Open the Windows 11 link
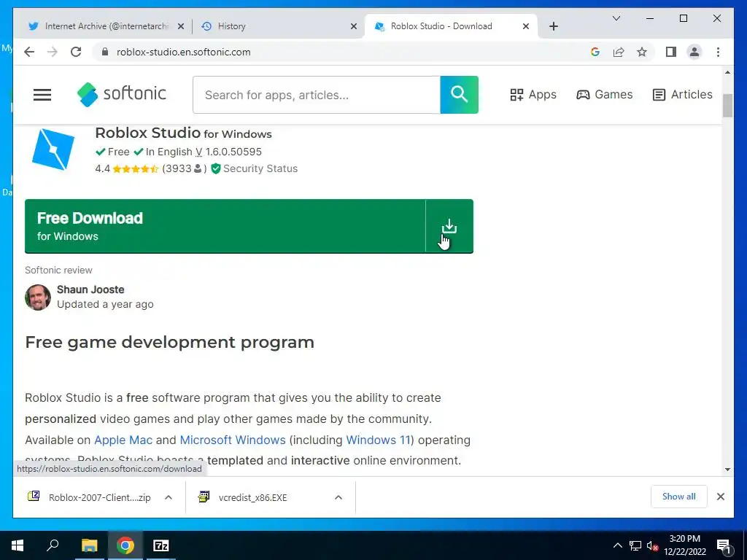 (x=378, y=440)
